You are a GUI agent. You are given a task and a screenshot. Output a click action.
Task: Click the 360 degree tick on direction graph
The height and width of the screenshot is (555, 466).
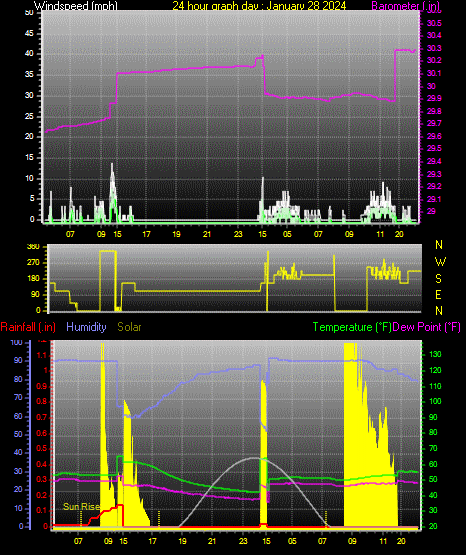point(33,247)
